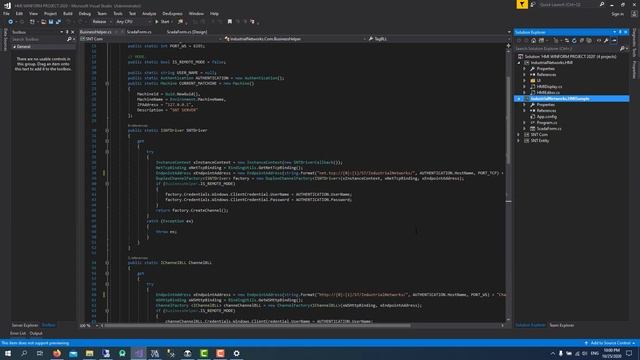Select ScadaForm.cs in Solution Explorer
Image resolution: width=640 pixels, height=360 pixels.
pyautogui.click(x=549, y=129)
